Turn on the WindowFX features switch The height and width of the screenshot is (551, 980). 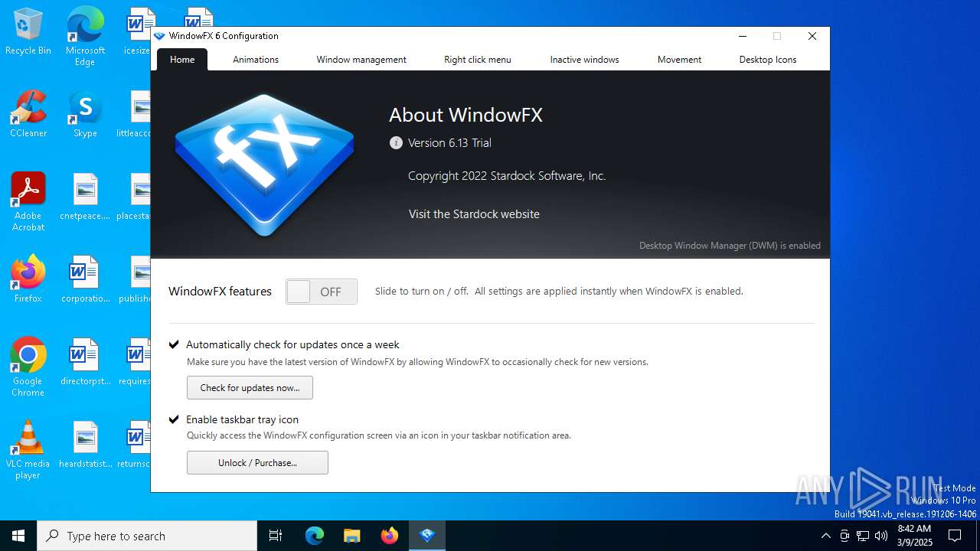322,292
